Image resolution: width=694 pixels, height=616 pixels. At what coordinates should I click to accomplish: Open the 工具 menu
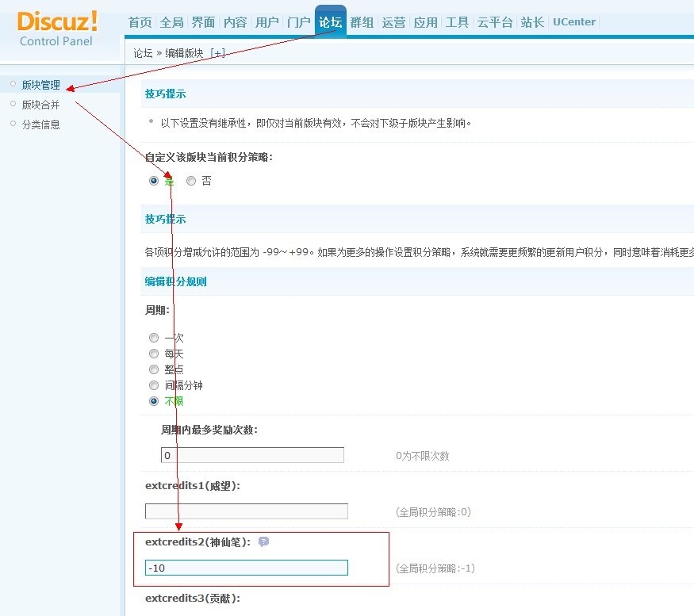457,22
